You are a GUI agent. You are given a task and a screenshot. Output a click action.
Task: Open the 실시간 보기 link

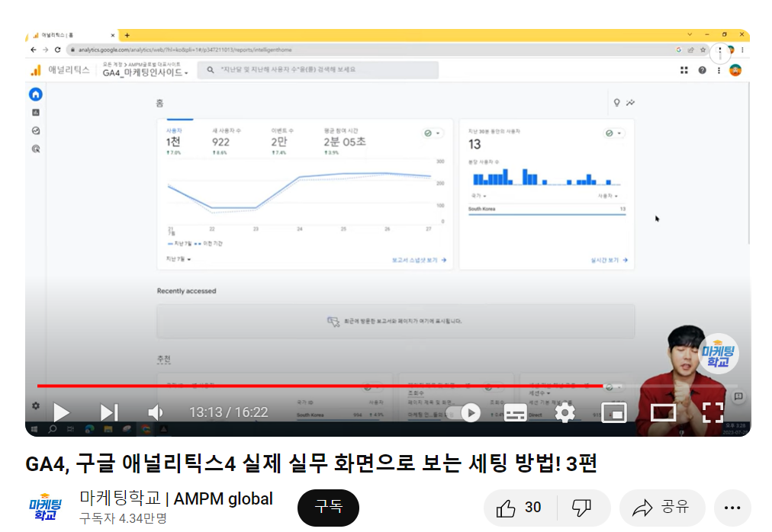[609, 260]
